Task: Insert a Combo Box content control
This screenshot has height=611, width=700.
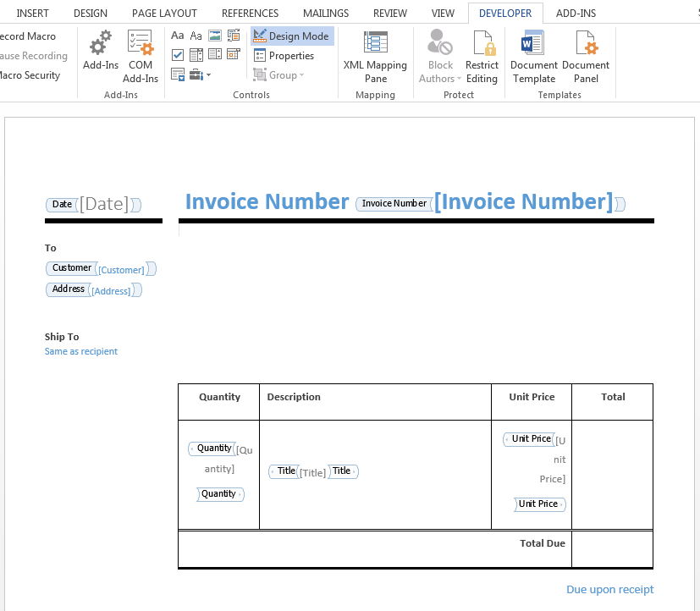Action: (196, 55)
